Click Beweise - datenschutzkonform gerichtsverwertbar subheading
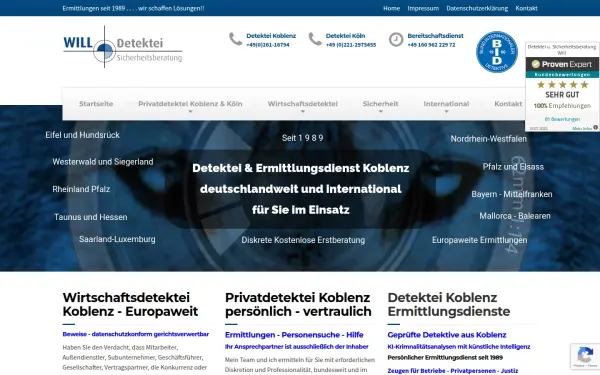Viewport: 600px width, 375px height. pyautogui.click(x=135, y=334)
